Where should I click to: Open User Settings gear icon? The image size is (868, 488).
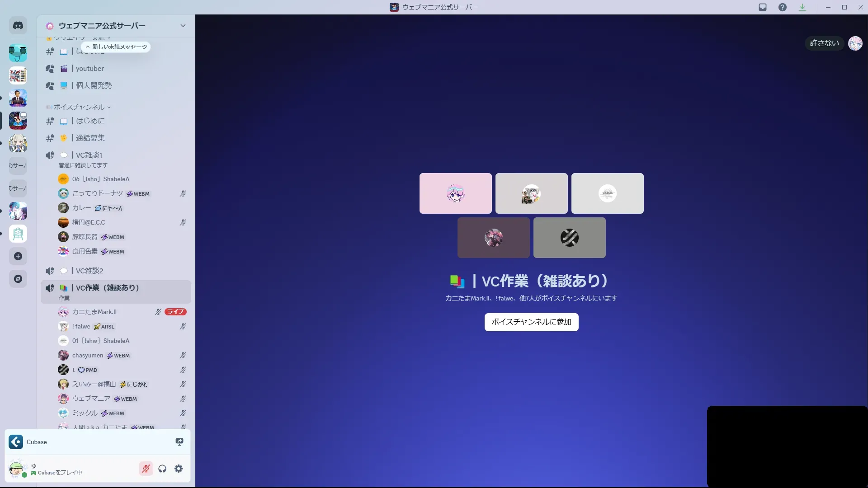coord(179,469)
